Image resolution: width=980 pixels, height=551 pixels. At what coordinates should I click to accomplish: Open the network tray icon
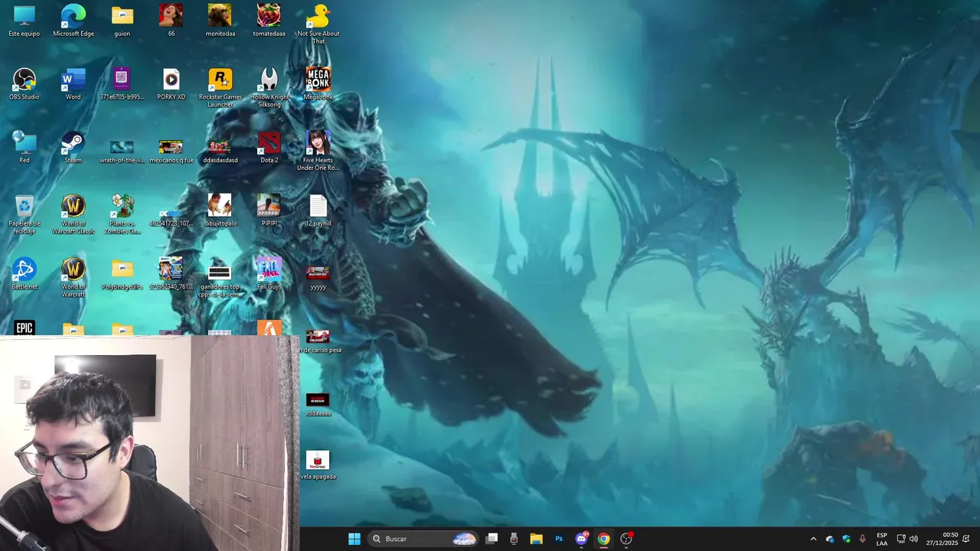[x=901, y=539]
